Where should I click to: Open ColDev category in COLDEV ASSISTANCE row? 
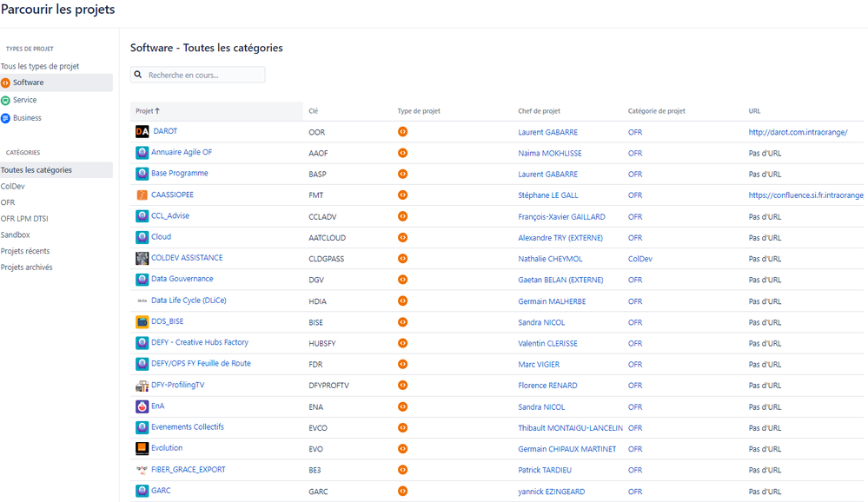tap(640, 259)
